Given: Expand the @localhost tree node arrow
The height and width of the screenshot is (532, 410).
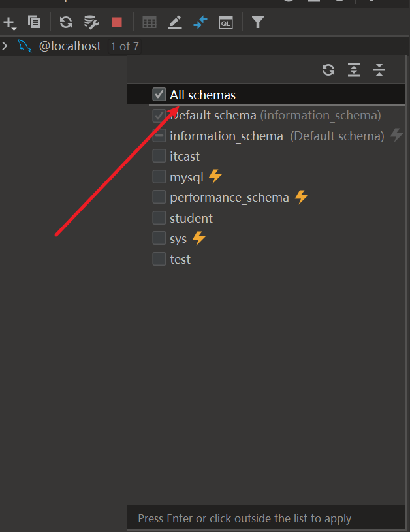Looking at the screenshot, I should [5, 46].
